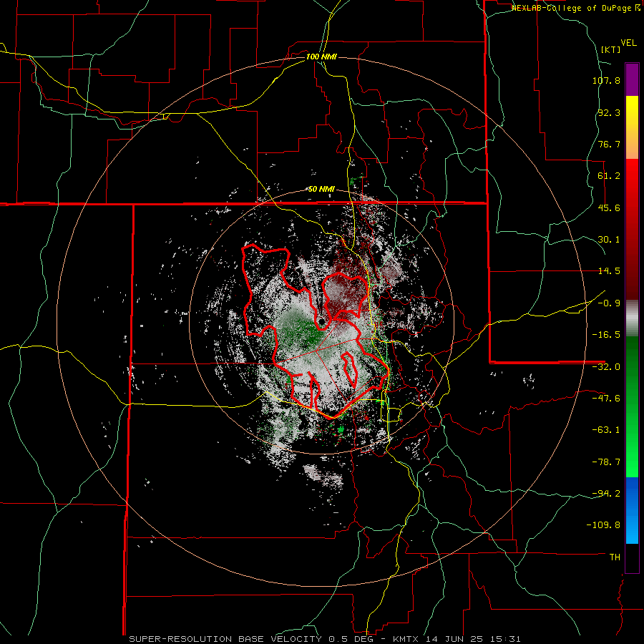The width and height of the screenshot is (644, 644).
Task: Click the 45.6 velocity scale value
Action: [609, 208]
